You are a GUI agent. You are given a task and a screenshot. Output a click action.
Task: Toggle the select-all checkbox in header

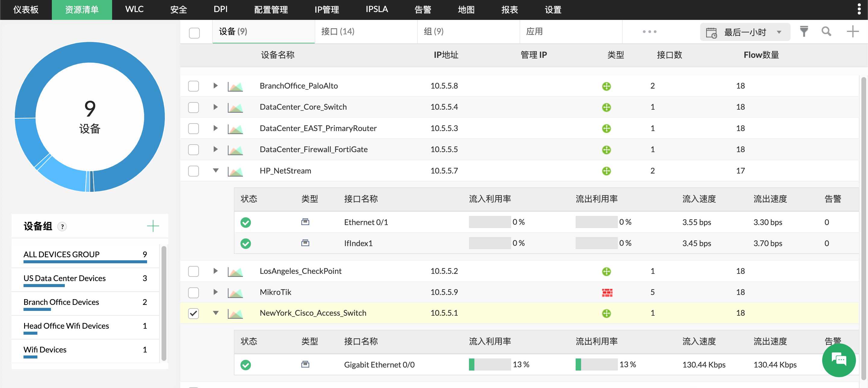click(194, 33)
